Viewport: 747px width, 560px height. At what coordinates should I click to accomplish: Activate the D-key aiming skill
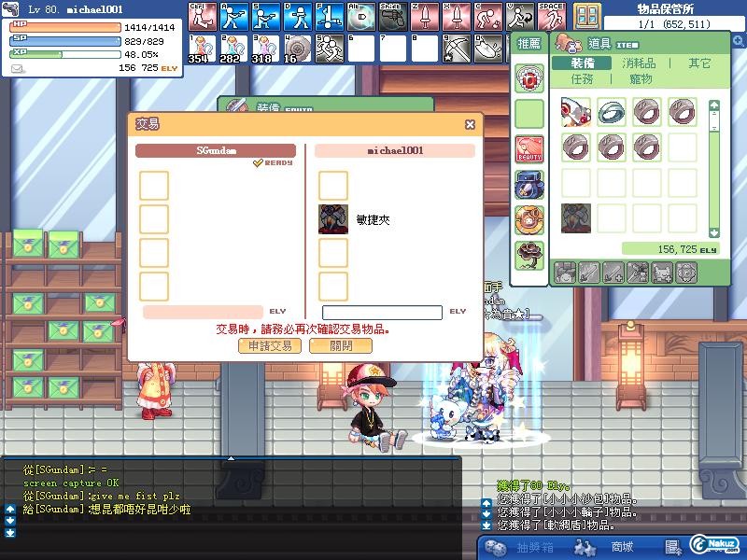(298, 16)
